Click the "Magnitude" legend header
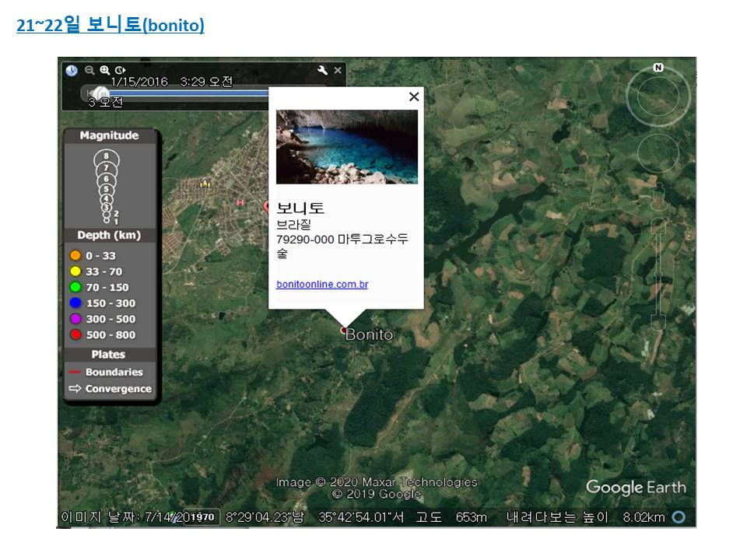Screen dimensions: 747x560 pyautogui.click(x=109, y=135)
